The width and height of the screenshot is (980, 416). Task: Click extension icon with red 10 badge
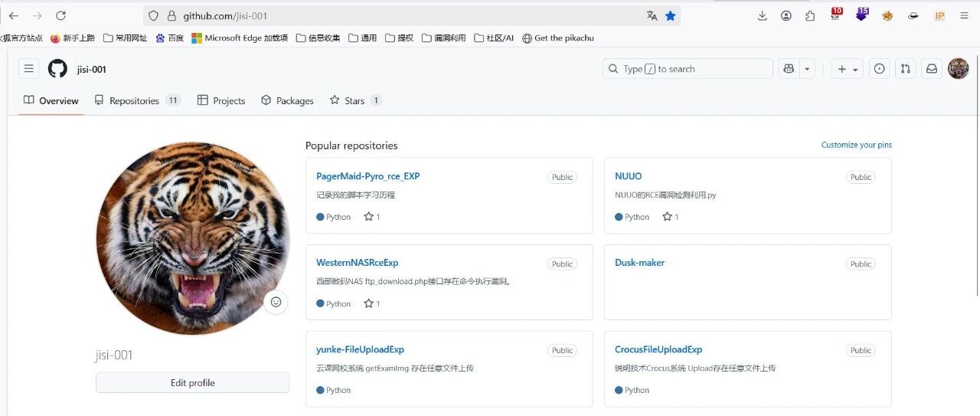click(836, 15)
